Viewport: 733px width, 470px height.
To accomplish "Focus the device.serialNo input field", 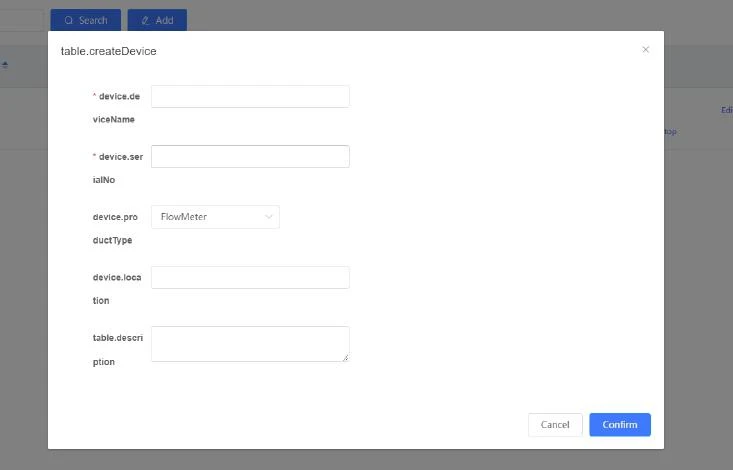I will point(250,156).
